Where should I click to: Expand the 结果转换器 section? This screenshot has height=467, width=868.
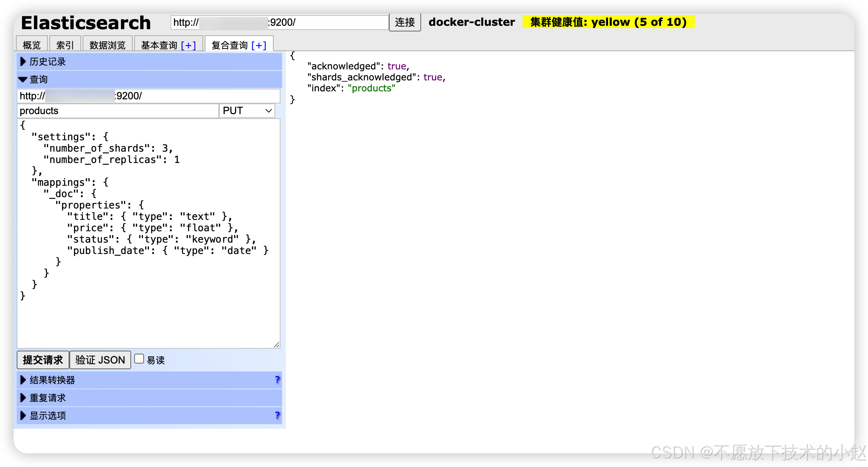pos(52,380)
